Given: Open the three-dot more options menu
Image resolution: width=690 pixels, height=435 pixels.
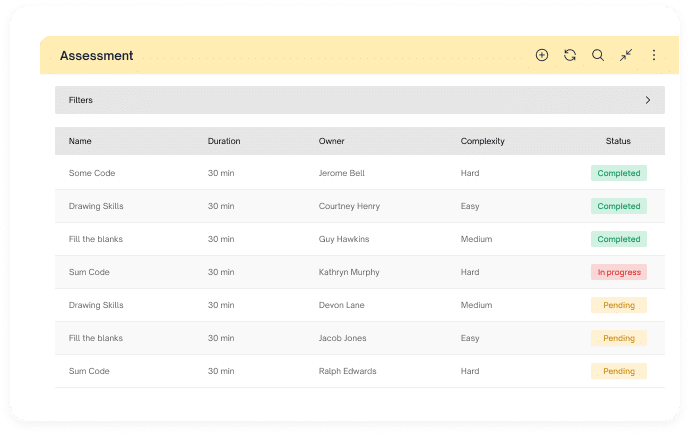Looking at the screenshot, I should point(654,55).
